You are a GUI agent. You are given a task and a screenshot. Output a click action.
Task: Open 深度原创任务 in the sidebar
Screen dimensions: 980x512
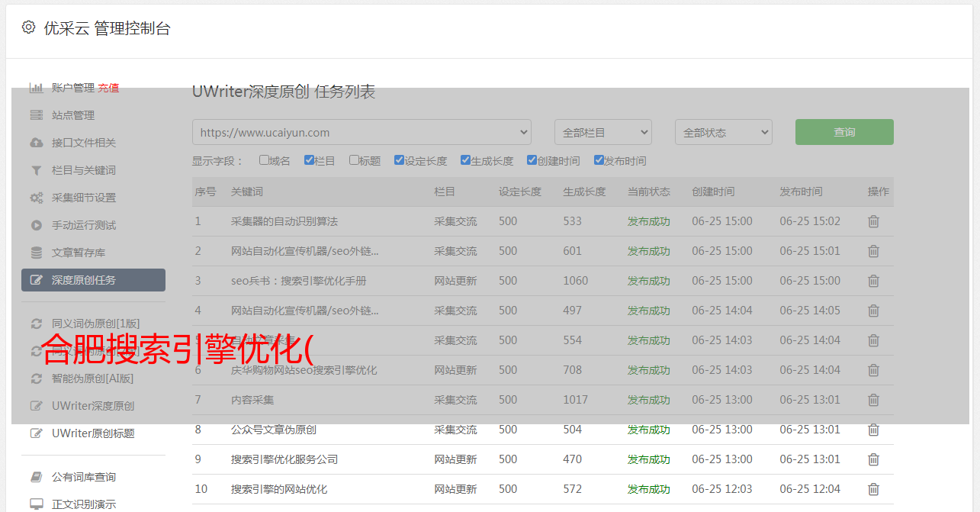pyautogui.click(x=93, y=280)
